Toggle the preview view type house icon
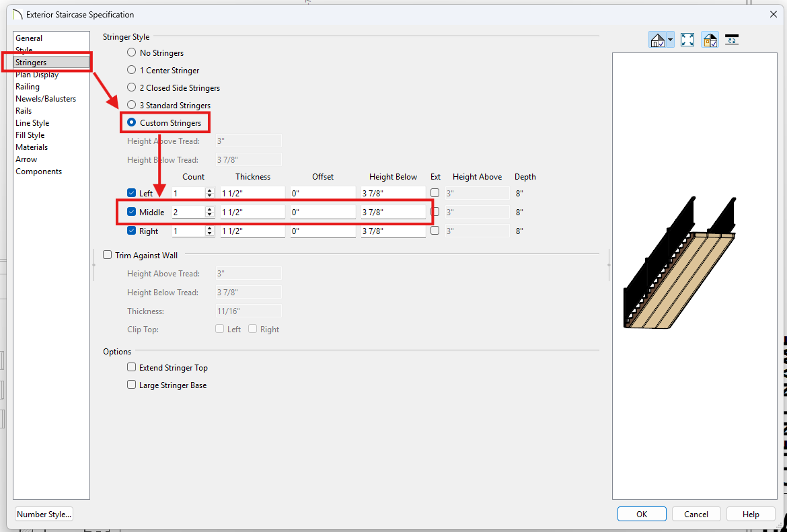 click(657, 40)
